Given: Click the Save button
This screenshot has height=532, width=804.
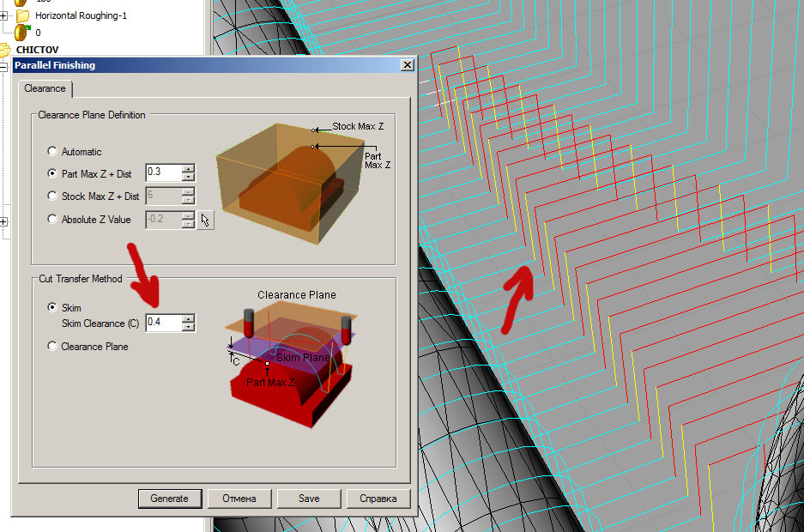Looking at the screenshot, I should [x=309, y=499].
